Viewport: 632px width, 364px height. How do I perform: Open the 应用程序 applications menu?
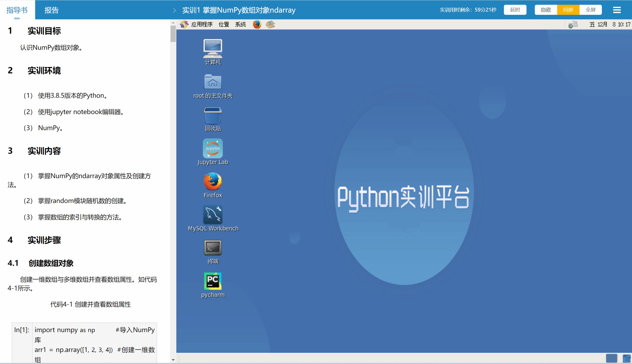pyautogui.click(x=201, y=24)
